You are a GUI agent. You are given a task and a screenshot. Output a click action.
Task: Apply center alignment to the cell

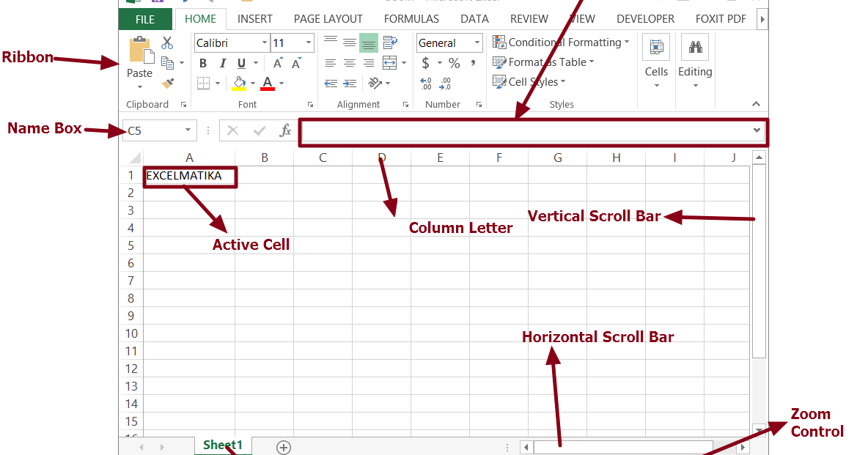click(348, 62)
